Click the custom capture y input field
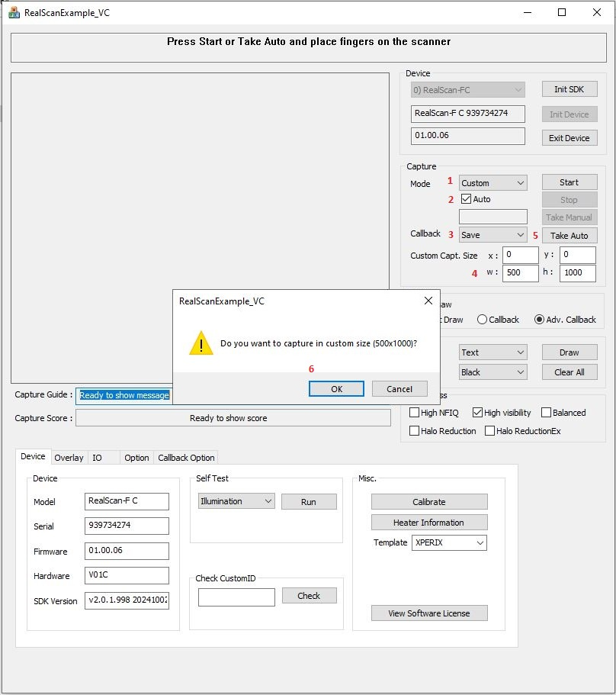This screenshot has width=616, height=695. pos(577,255)
